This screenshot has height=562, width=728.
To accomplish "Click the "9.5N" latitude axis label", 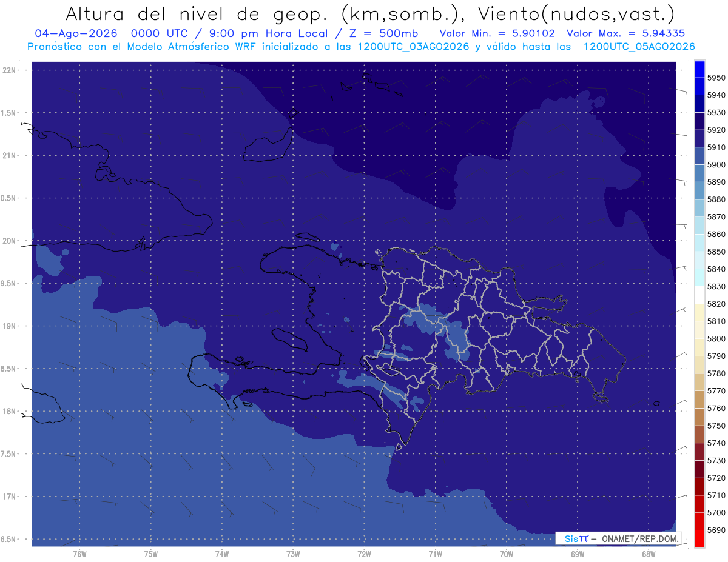I will (x=9, y=284).
